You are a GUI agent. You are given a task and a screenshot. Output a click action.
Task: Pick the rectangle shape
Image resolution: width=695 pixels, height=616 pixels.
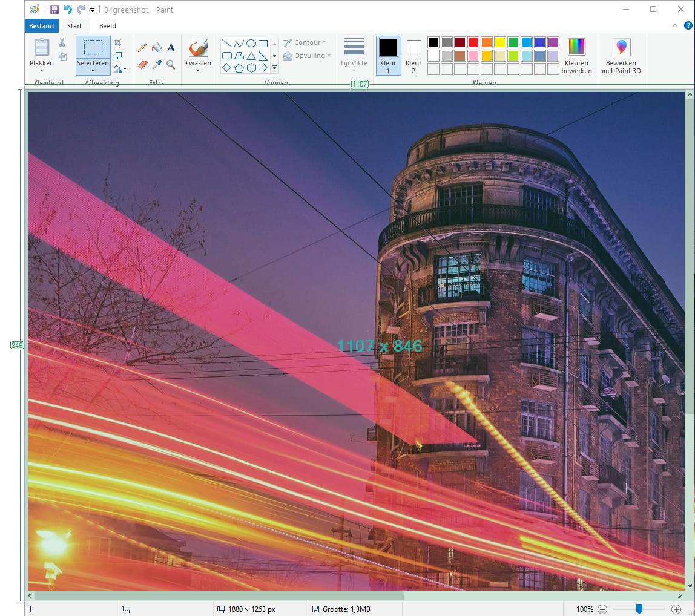tap(263, 44)
